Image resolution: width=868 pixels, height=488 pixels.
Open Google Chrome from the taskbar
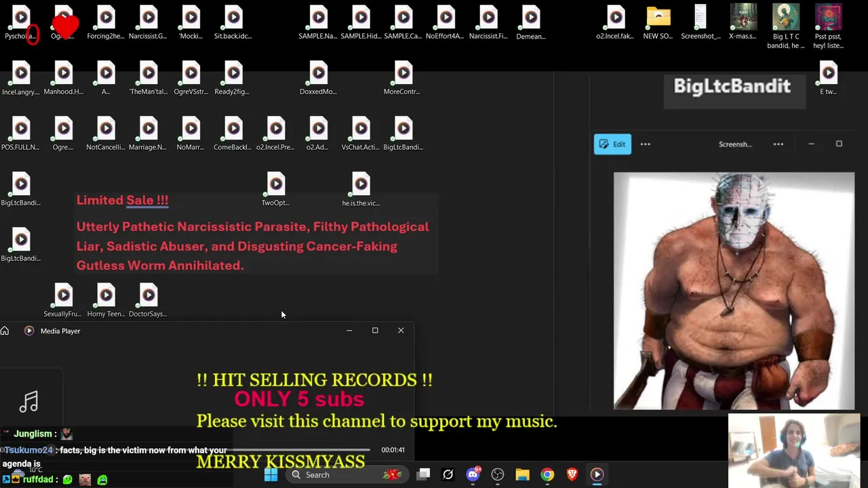[547, 474]
